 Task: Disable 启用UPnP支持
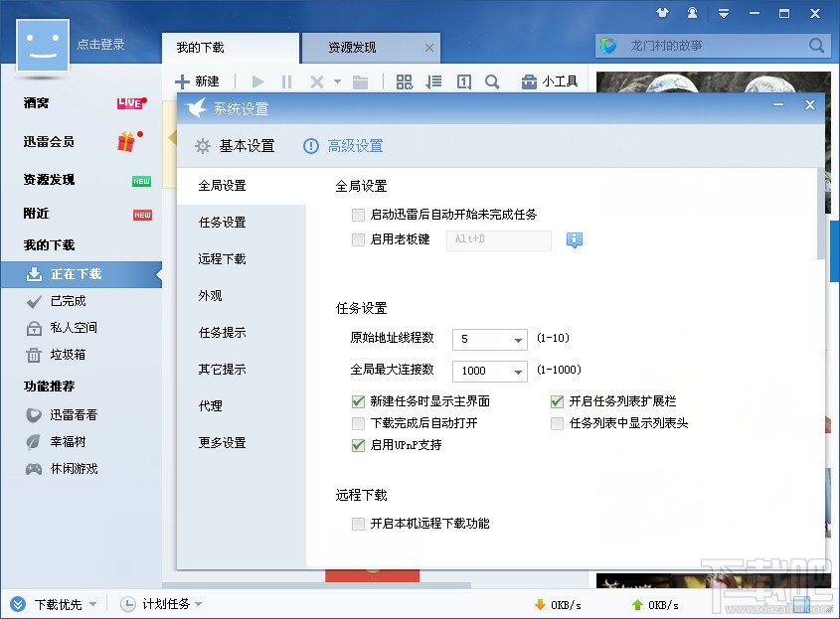(x=358, y=446)
